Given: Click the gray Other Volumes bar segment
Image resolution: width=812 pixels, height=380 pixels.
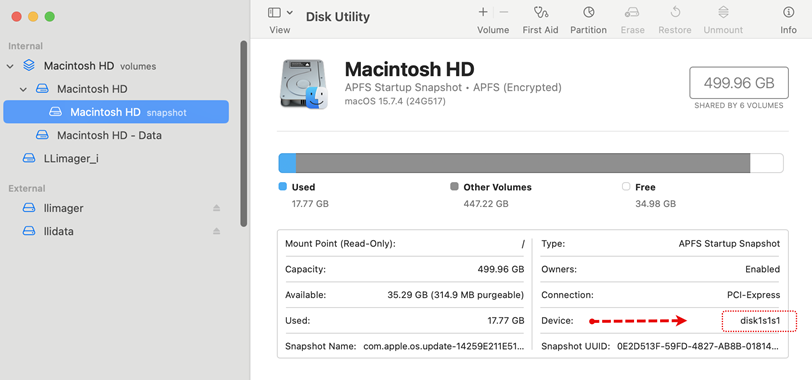Looking at the screenshot, I should coord(523,163).
